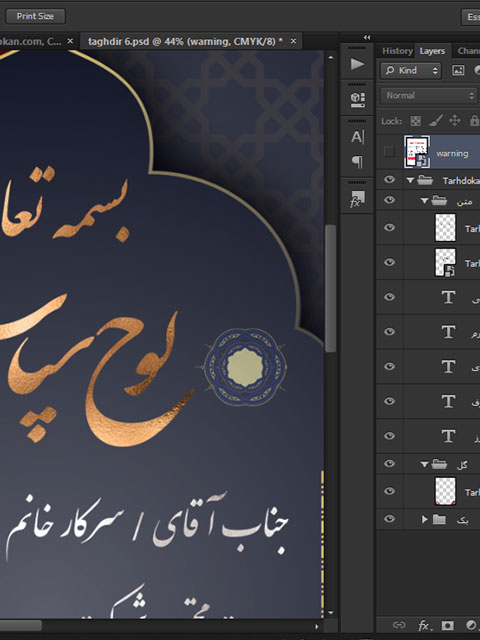Add a layer mask icon

click(x=447, y=625)
